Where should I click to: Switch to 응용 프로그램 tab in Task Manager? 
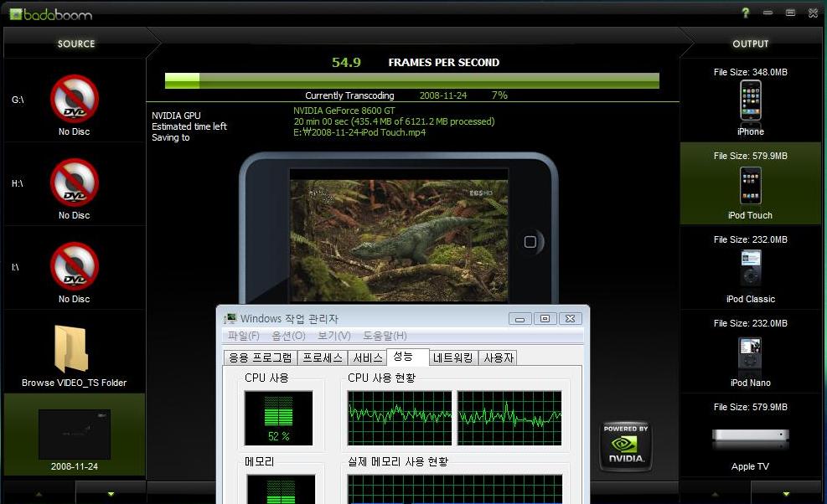pos(260,358)
